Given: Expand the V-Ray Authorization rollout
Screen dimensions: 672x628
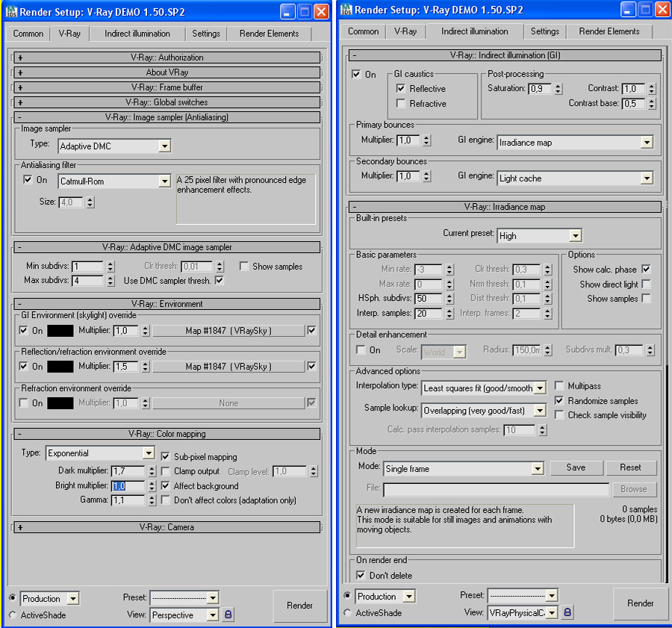Looking at the screenshot, I should point(20,57).
